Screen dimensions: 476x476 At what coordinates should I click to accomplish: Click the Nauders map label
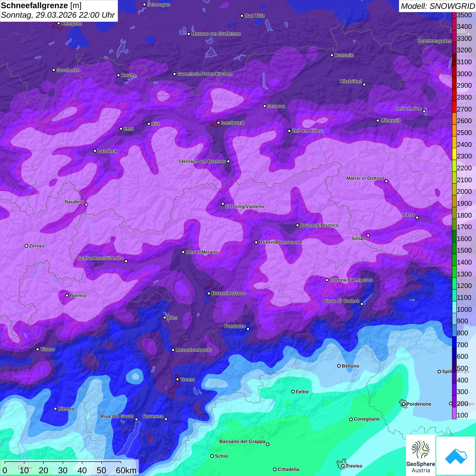74,202
